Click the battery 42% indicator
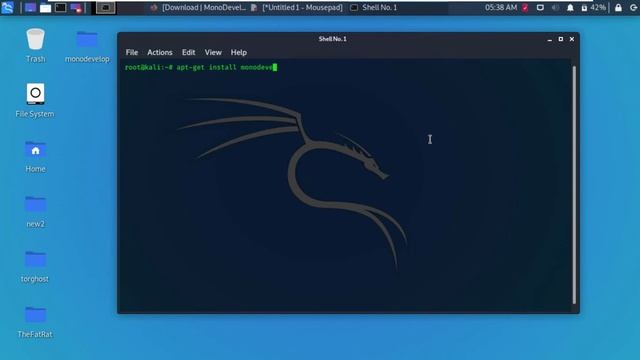Viewport: 640px width, 360px height. pos(593,7)
